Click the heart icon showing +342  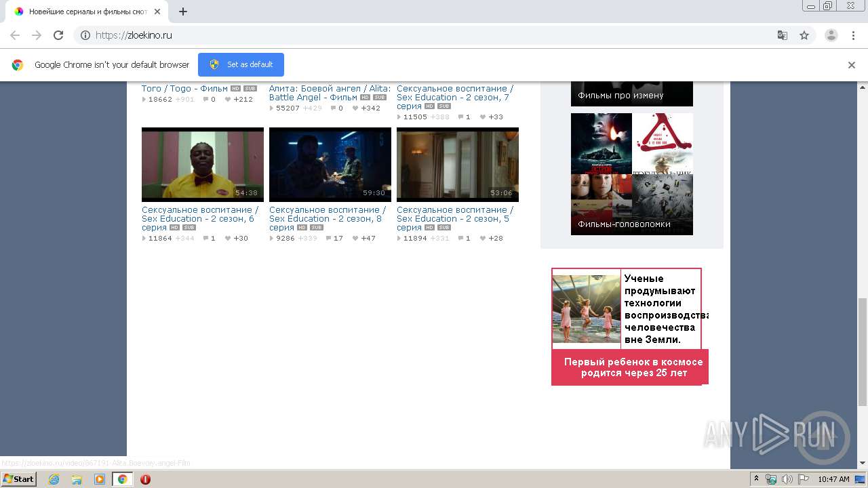(x=356, y=108)
